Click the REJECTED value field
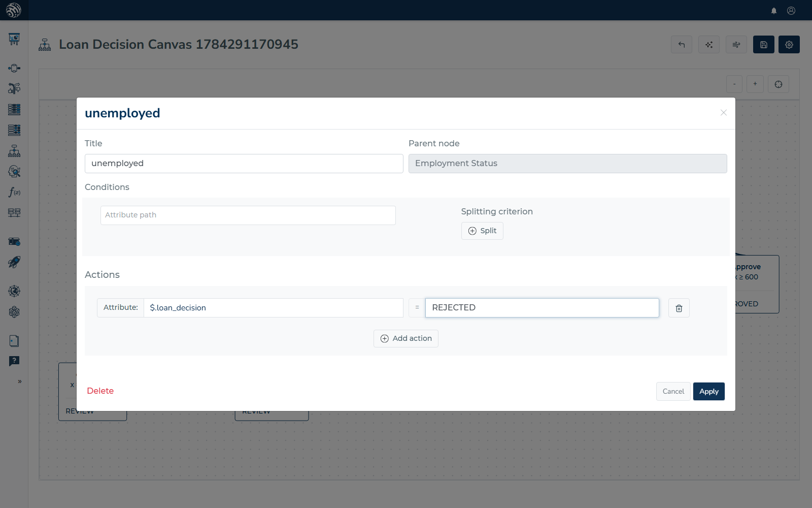Screen dimensions: 812x508 pos(542,308)
